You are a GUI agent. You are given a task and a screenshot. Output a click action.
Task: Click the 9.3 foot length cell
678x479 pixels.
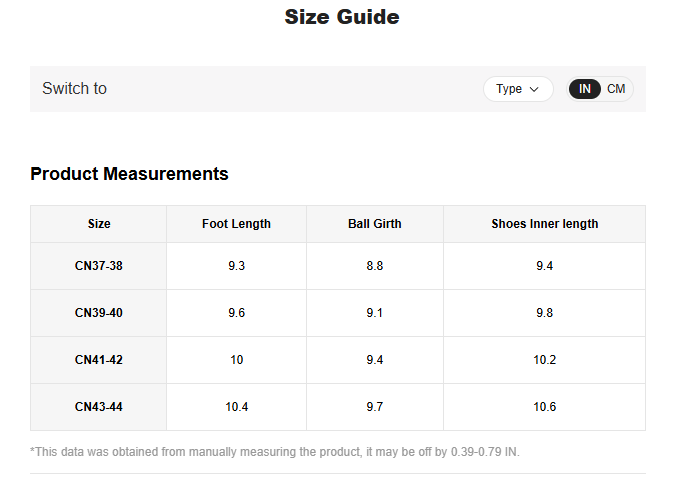click(x=236, y=266)
